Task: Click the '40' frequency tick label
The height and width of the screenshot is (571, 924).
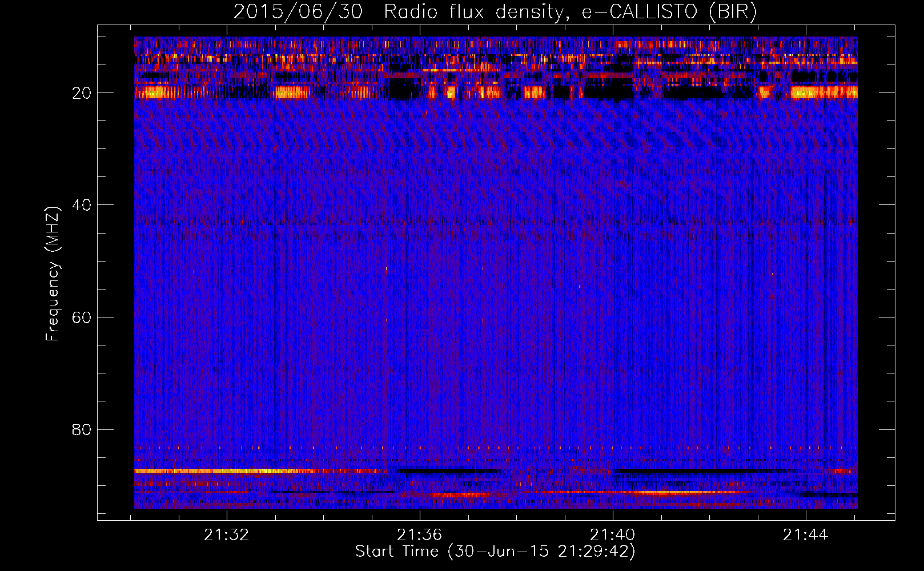Action: pos(82,205)
